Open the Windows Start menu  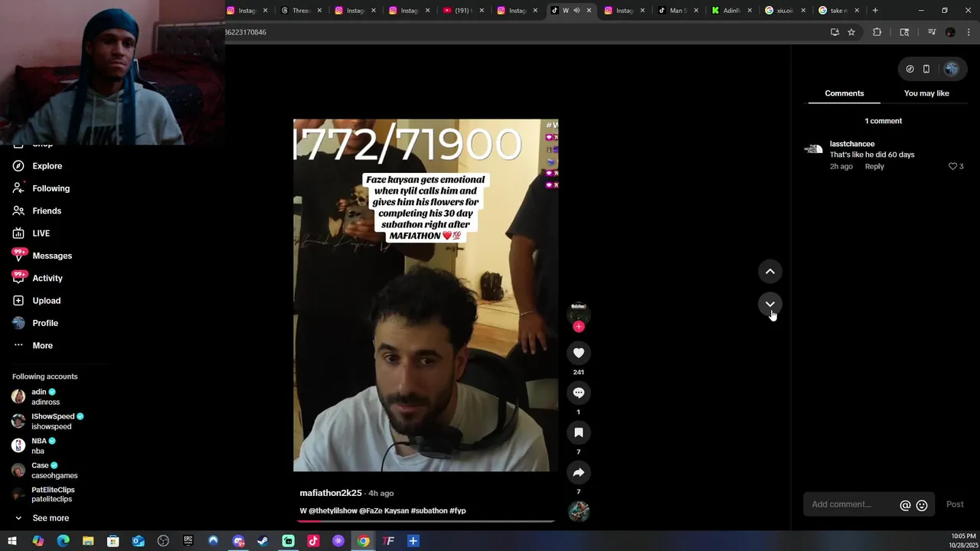pos(12,541)
